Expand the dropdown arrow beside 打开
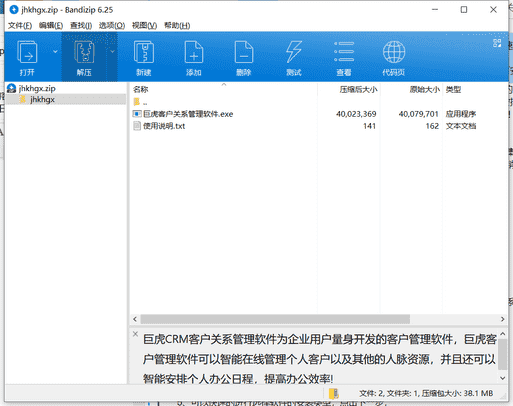 click(x=55, y=52)
